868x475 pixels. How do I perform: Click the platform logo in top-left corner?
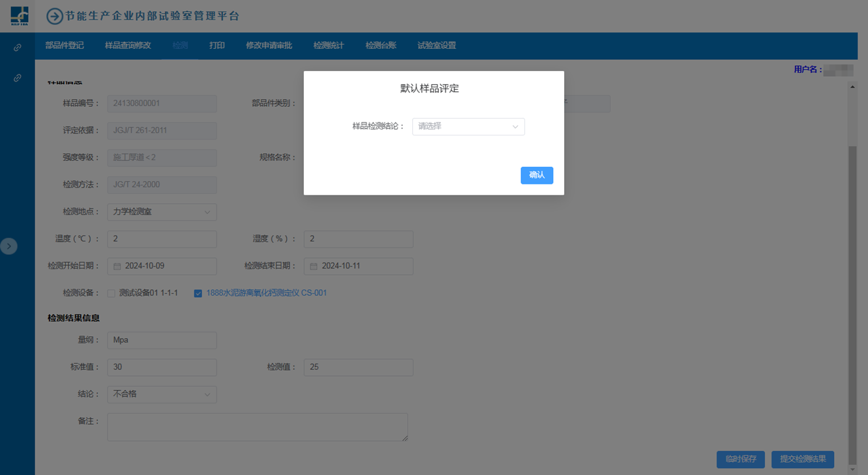tap(19, 16)
